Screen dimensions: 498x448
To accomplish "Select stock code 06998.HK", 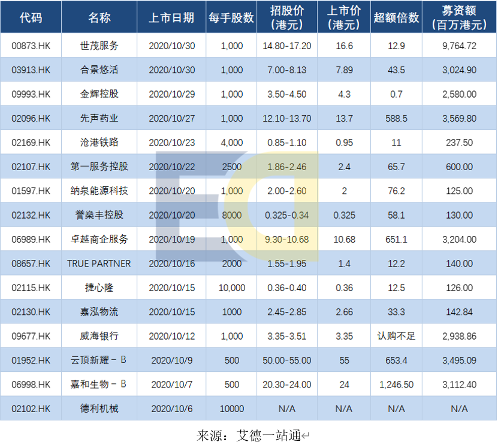I will click(x=31, y=385).
